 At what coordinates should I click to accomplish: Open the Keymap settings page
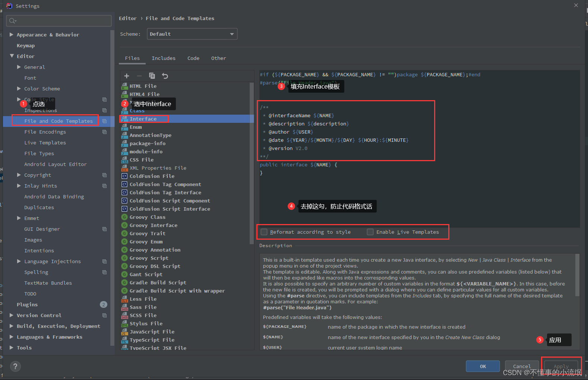click(x=26, y=46)
